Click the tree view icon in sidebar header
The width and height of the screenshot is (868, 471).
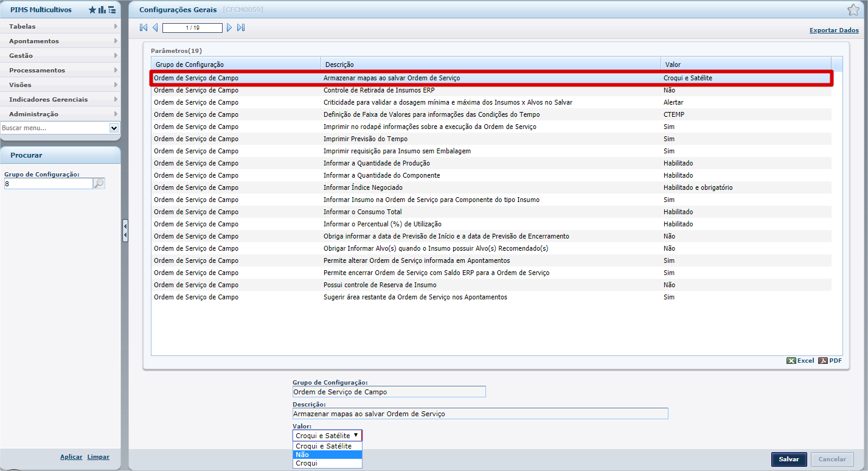(112, 10)
